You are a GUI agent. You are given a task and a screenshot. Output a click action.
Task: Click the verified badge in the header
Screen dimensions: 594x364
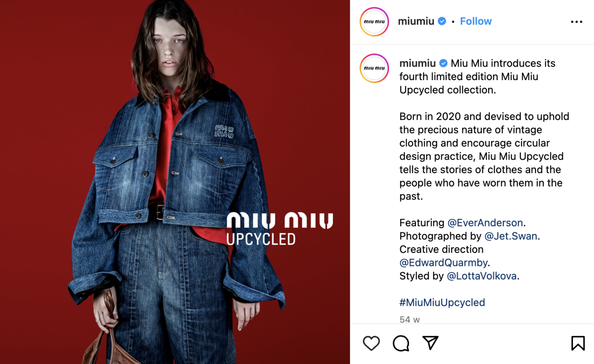point(442,21)
